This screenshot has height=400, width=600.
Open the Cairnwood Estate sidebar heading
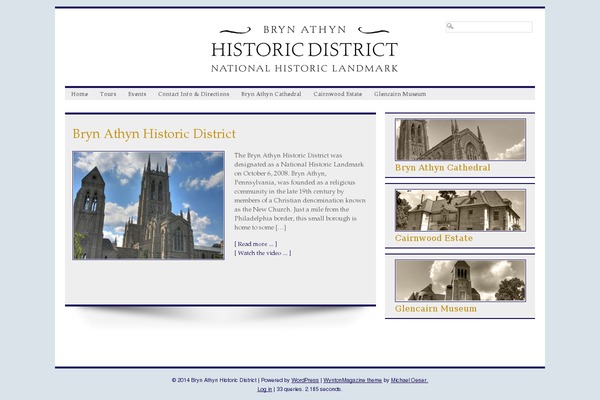434,238
